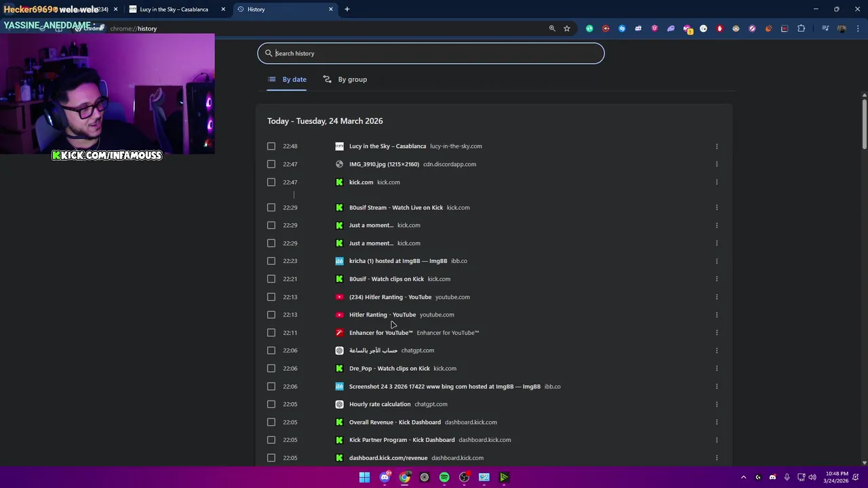The height and width of the screenshot is (488, 868).
Task: Open more actions for kricha (1) ImgBB entry
Action: point(717,261)
